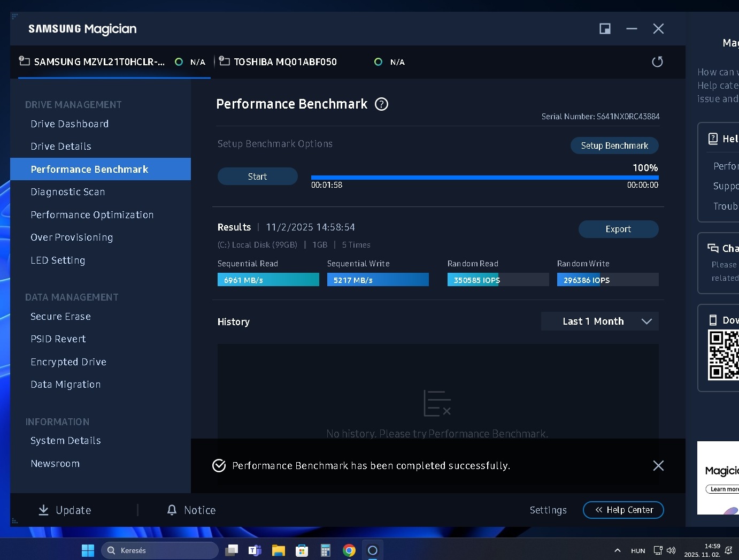Image resolution: width=739 pixels, height=560 pixels.
Task: Click the Setup Benchmark button
Action: click(614, 145)
